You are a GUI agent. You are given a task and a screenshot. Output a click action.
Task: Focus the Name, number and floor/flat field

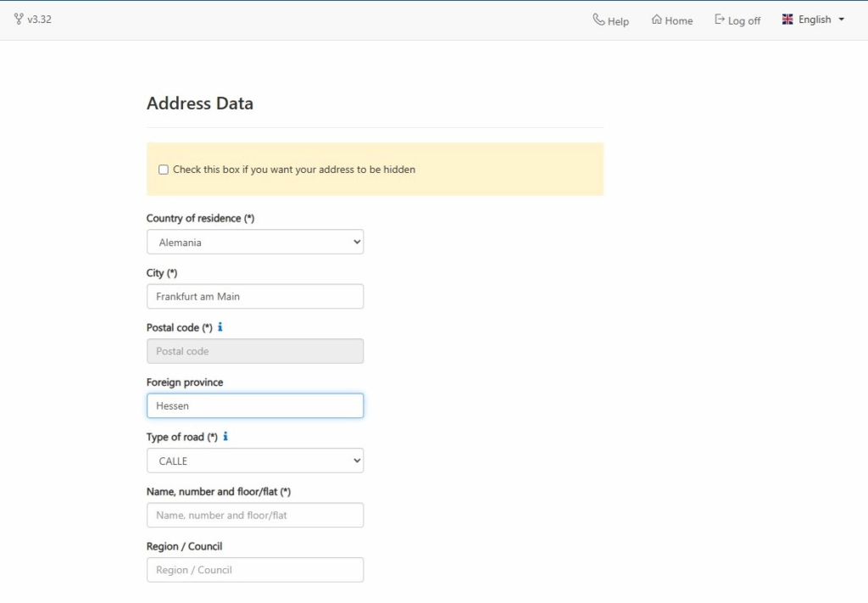tap(254, 515)
